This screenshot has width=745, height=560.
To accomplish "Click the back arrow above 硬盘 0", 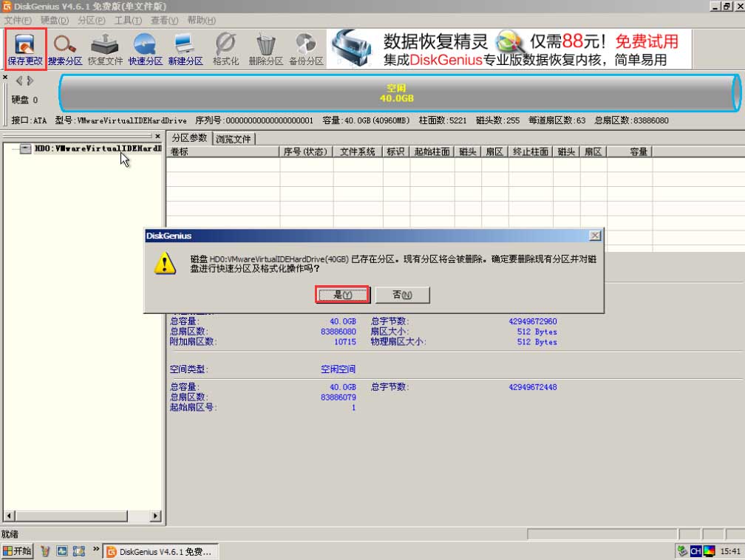I will coord(18,81).
